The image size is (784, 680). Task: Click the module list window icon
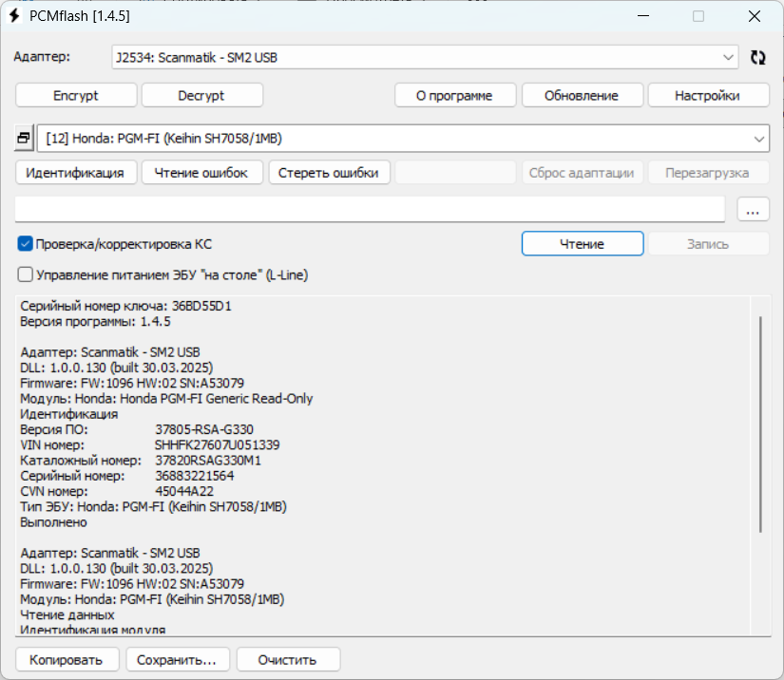pyautogui.click(x=25, y=139)
